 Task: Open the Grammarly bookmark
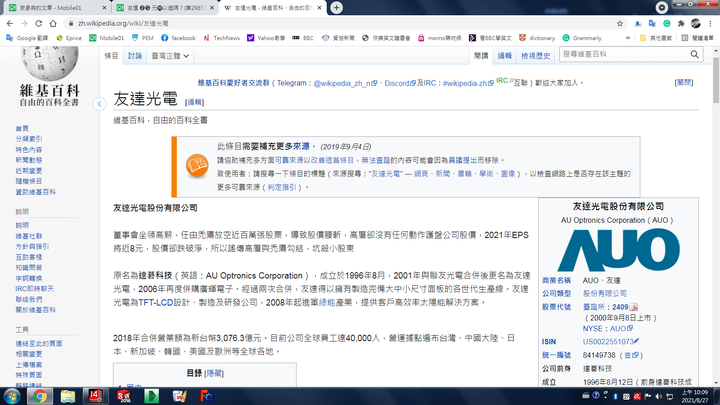tap(582, 38)
